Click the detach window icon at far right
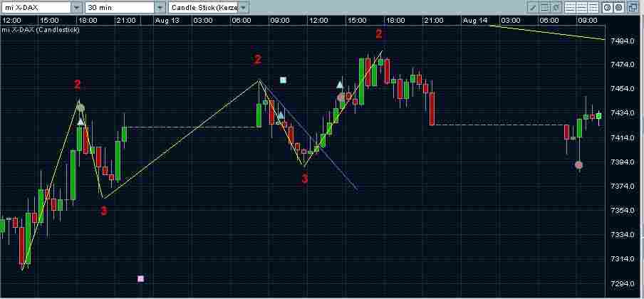 coord(633,7)
